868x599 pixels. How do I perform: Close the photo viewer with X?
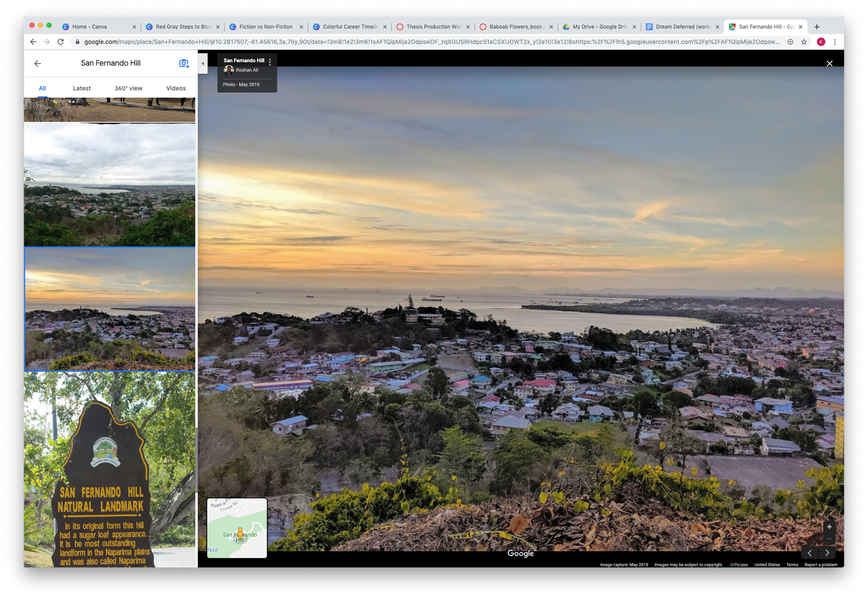pos(829,64)
